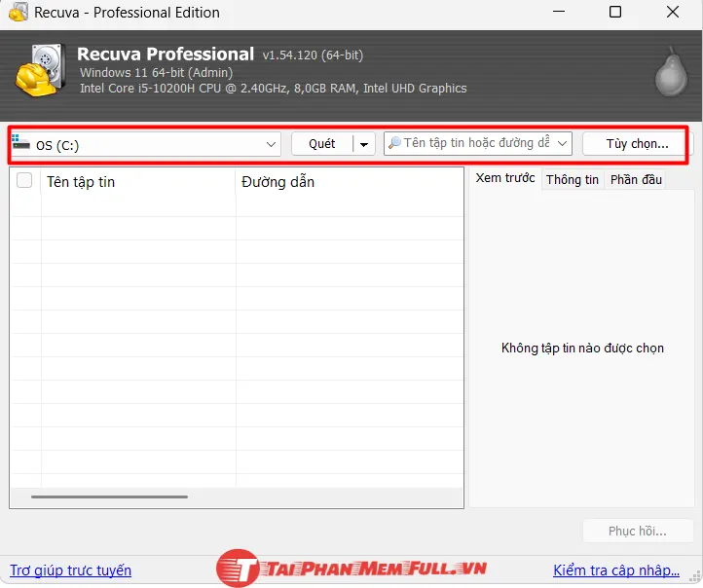This screenshot has width=703, height=588.
Task: Click the Recuva title bar app icon
Action: click(x=18, y=13)
